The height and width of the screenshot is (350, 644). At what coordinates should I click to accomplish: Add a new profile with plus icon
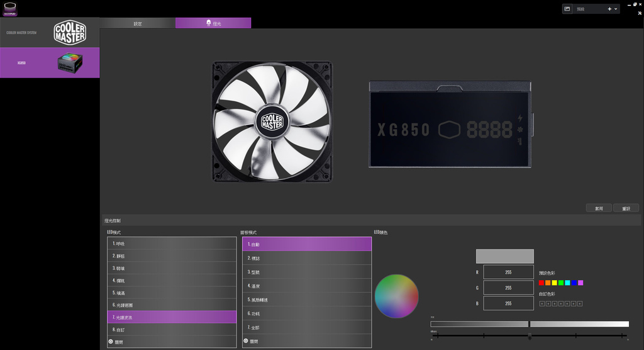[609, 9]
